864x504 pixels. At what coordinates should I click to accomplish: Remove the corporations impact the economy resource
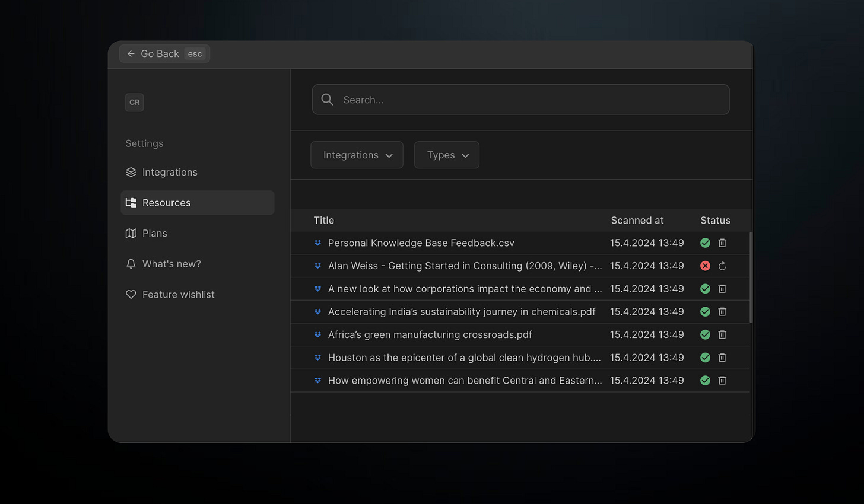click(722, 289)
